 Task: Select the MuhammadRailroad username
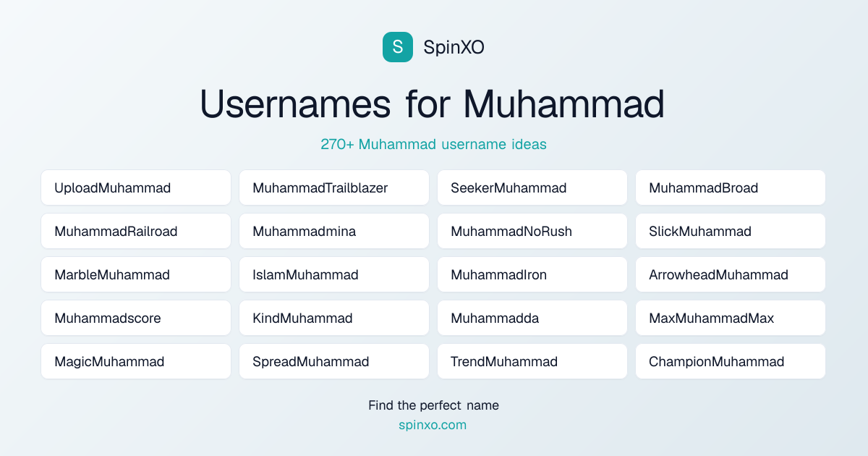136,231
